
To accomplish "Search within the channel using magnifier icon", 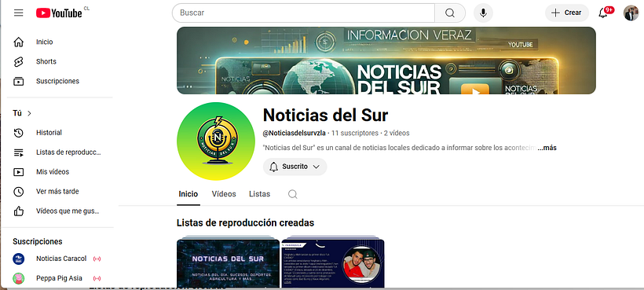I will click(292, 194).
